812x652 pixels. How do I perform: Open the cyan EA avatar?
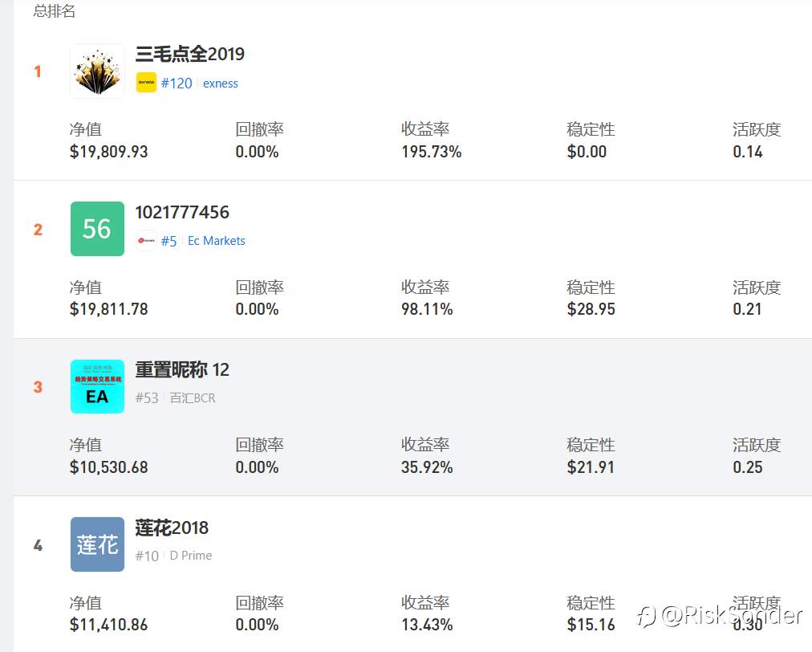[97, 387]
